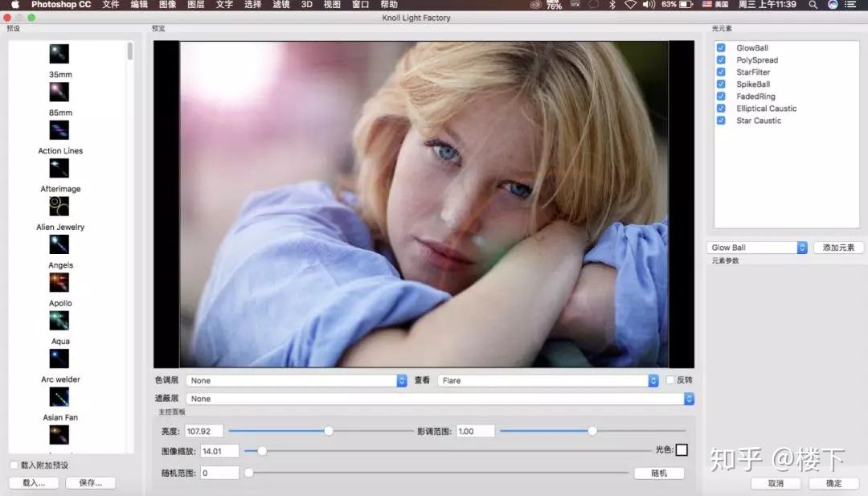This screenshot has width=868, height=496.
Task: Click the Bluetooth icon in menu bar
Action: [612, 5]
